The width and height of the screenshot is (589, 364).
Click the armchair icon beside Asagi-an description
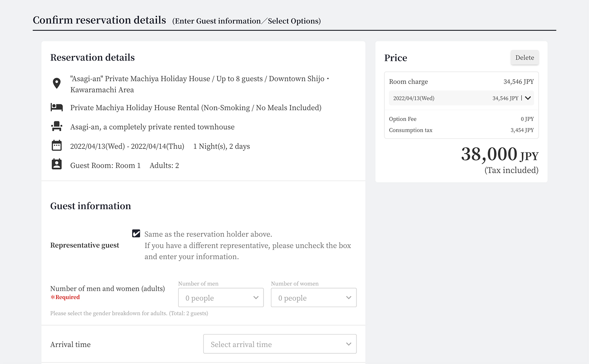pos(57,126)
